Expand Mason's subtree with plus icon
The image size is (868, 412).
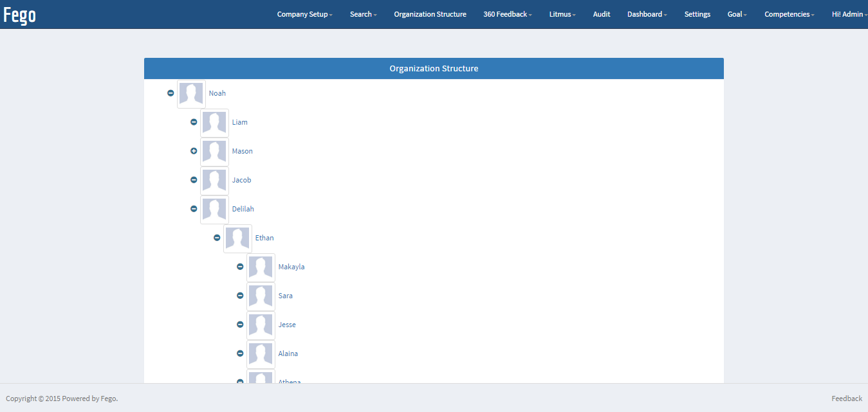[x=194, y=151]
